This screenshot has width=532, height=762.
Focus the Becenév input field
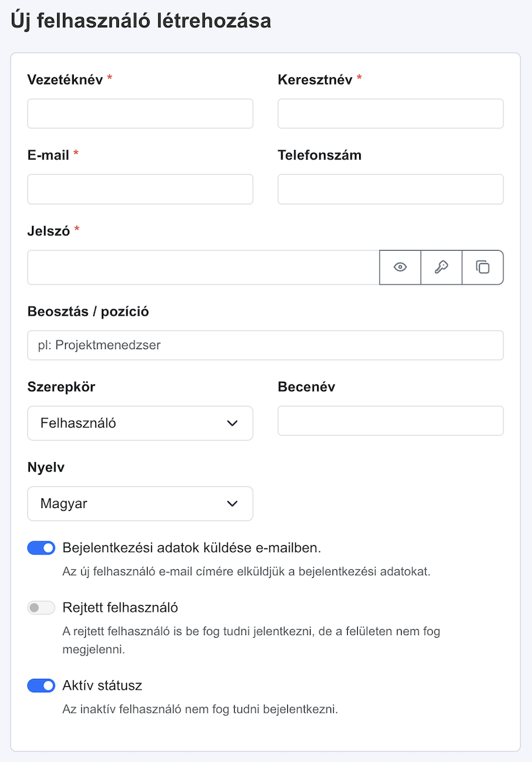click(390, 421)
